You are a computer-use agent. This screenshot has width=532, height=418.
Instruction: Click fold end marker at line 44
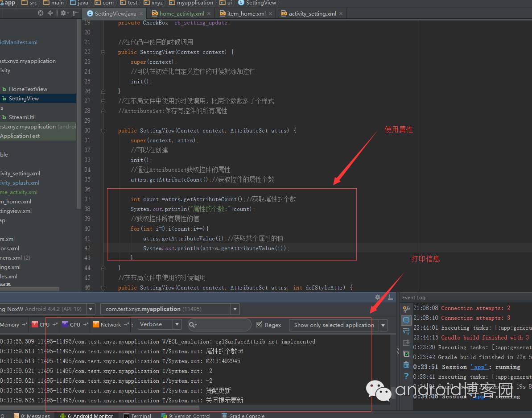coord(103,268)
